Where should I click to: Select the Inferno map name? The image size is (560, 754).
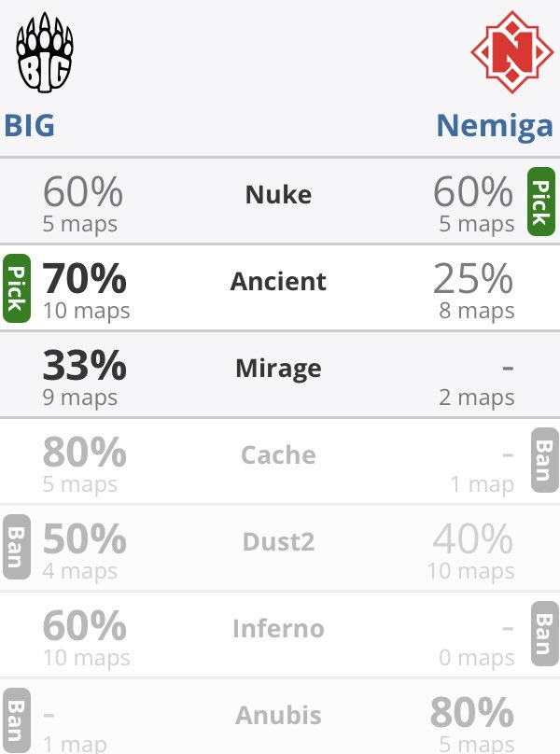[278, 629]
